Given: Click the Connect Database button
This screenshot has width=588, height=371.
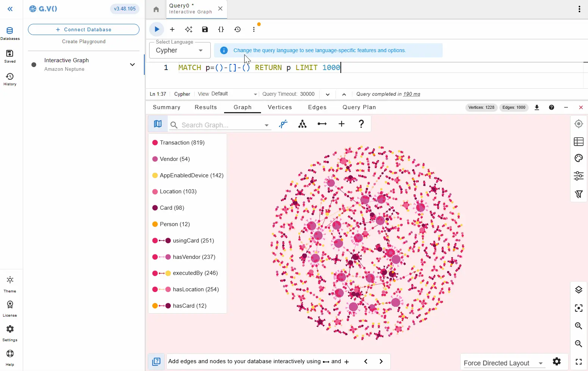Looking at the screenshot, I should pyautogui.click(x=84, y=29).
